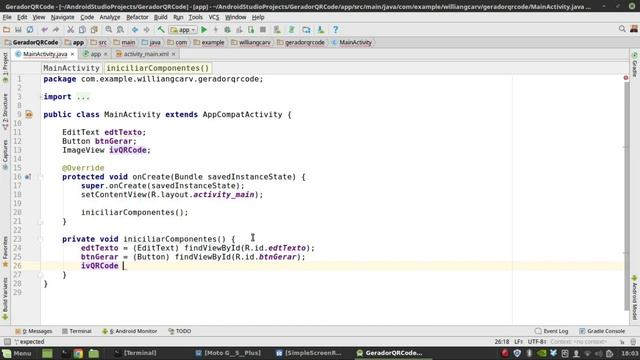Click the Find magnifier icon

[x=109, y=29]
